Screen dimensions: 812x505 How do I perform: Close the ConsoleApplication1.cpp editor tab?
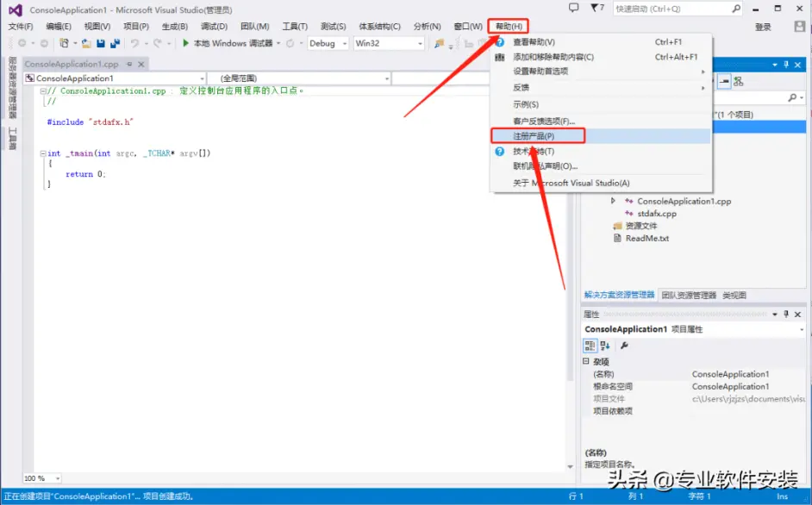(141, 65)
